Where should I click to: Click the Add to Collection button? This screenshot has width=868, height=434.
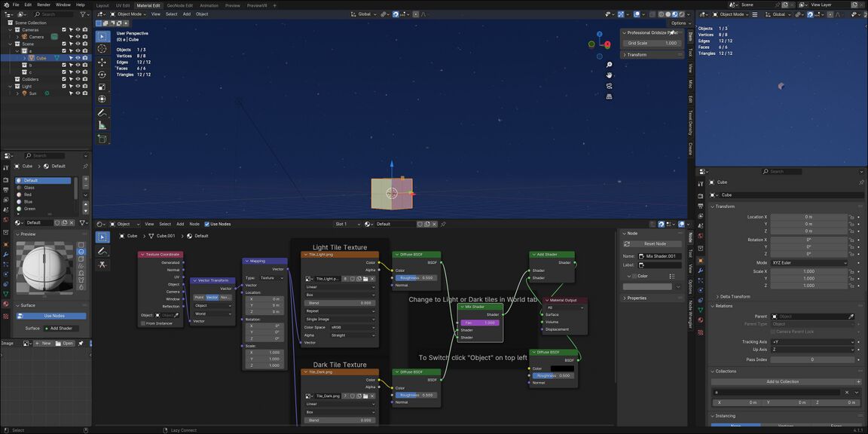[x=784, y=381]
